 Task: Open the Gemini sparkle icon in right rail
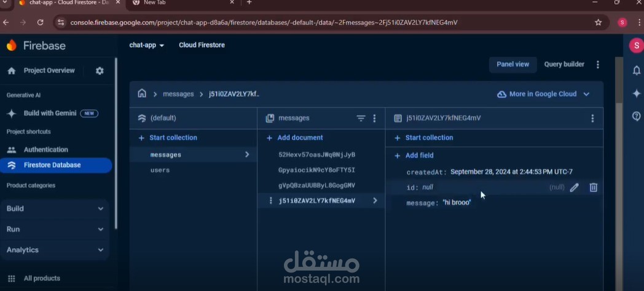(637, 94)
